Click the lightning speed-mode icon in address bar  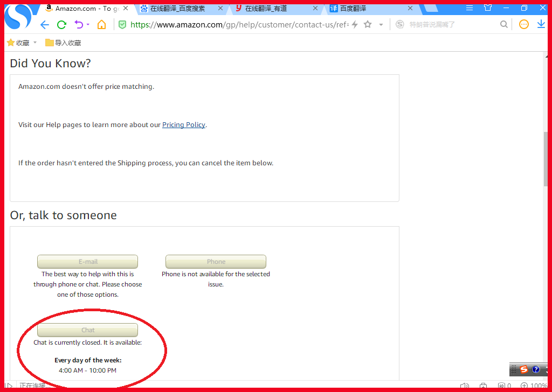coord(355,24)
